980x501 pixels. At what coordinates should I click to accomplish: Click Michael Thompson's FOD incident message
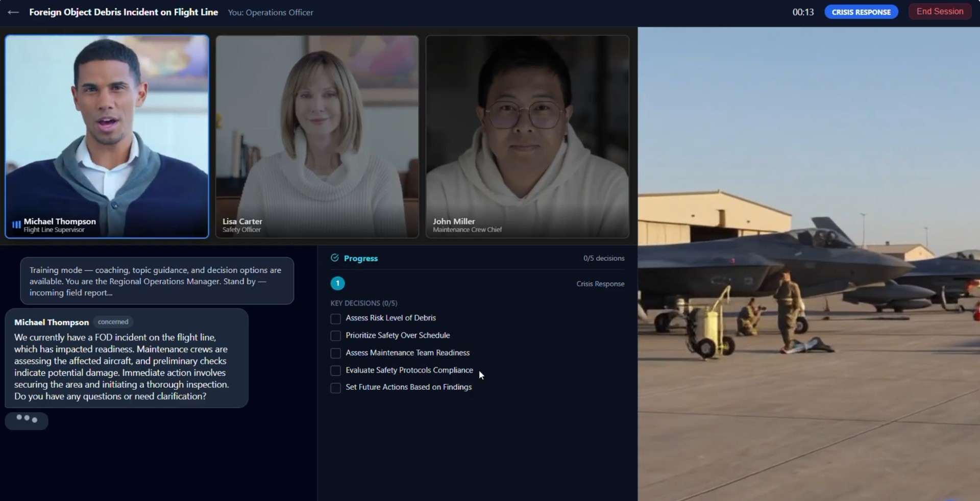(127, 358)
